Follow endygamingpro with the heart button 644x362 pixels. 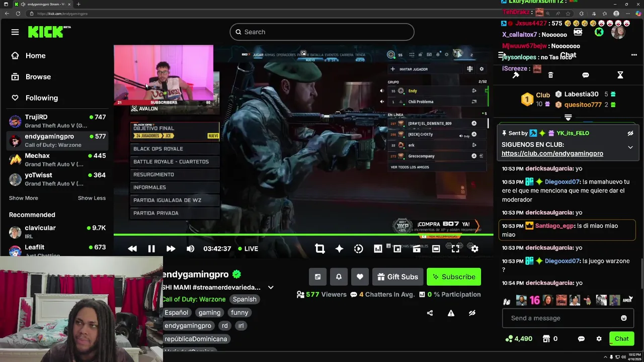coord(360,277)
